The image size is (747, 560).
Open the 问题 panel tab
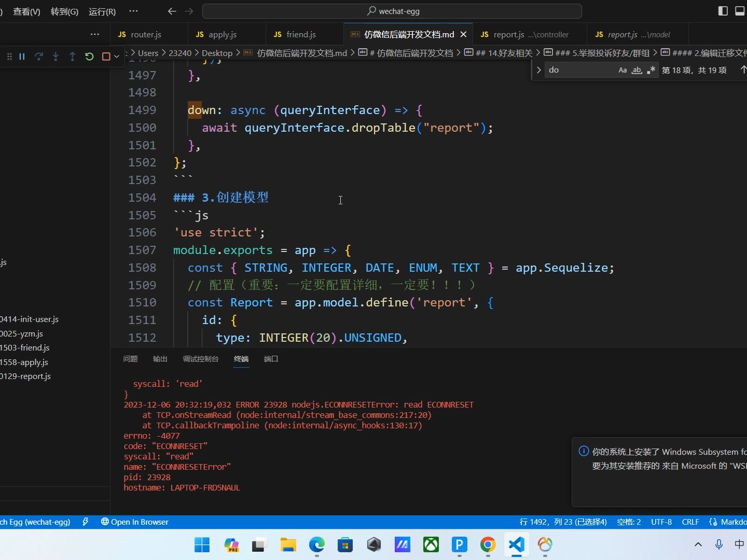pos(130,359)
